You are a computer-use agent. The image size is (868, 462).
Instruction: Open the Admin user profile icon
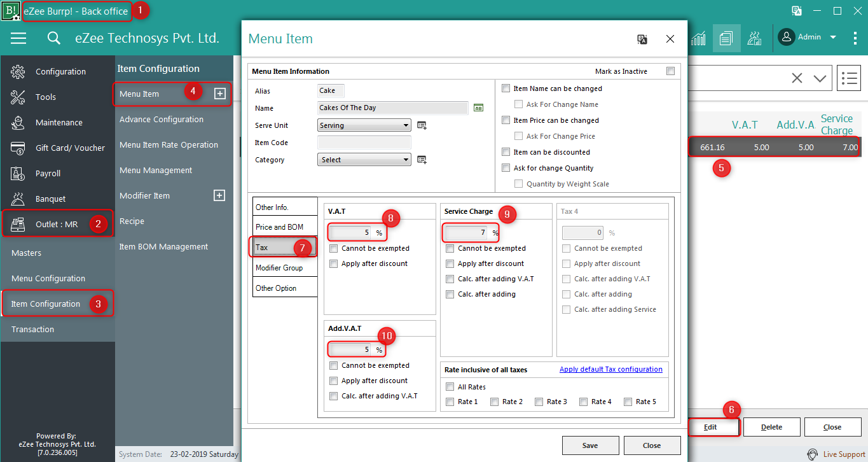787,38
